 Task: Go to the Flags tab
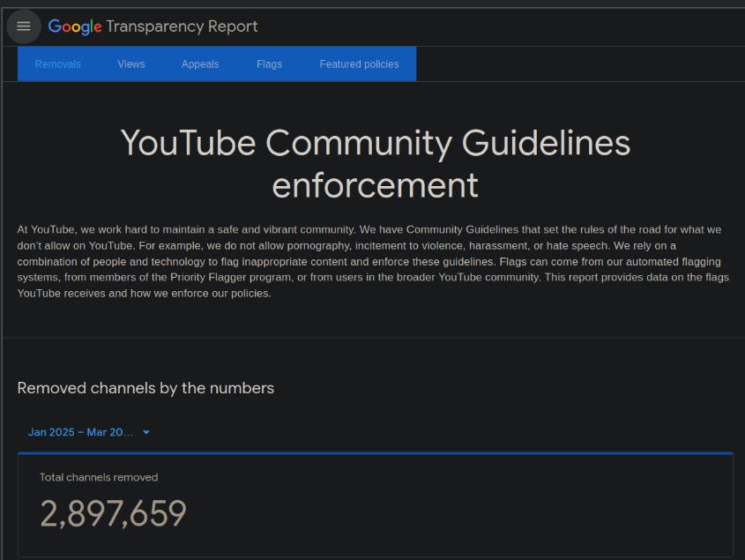coord(270,63)
